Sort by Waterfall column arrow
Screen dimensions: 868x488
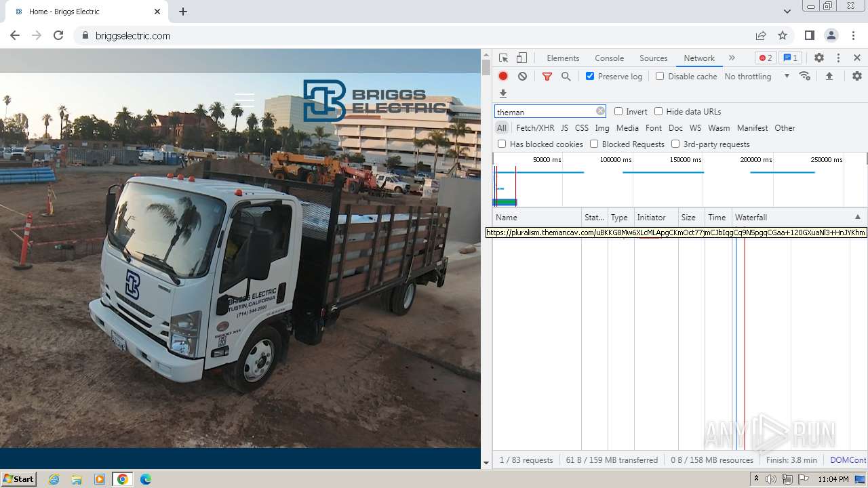click(x=857, y=218)
